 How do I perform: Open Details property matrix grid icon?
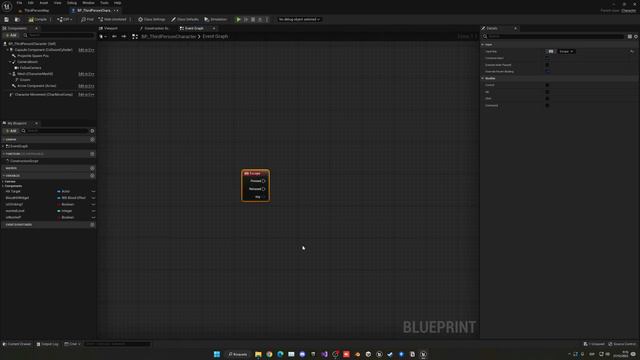tap(629, 36)
